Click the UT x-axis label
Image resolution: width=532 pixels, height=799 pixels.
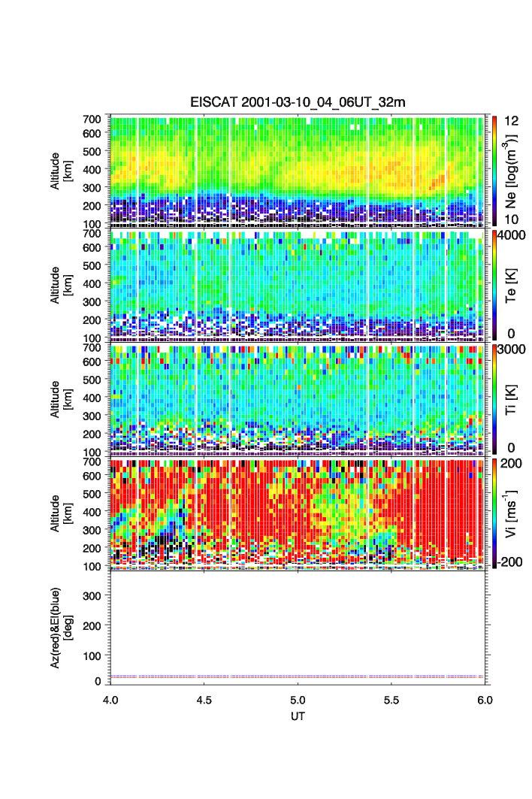pyautogui.click(x=298, y=716)
